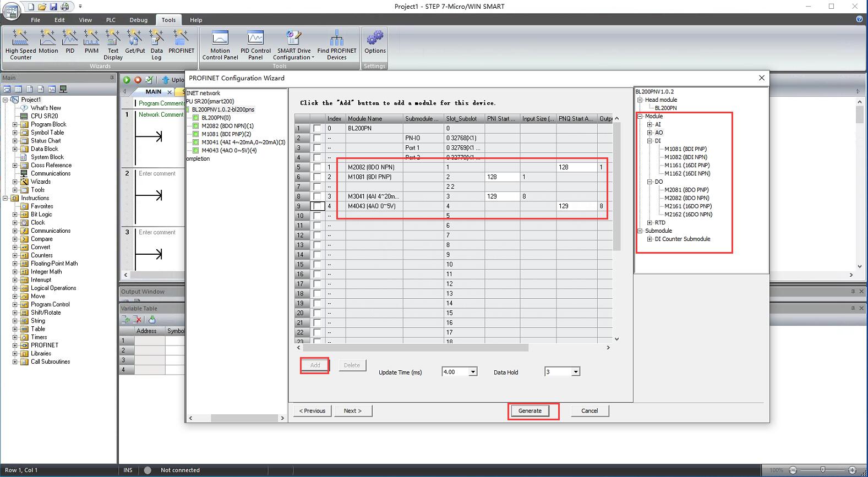Expand the AO module category

coord(649,133)
